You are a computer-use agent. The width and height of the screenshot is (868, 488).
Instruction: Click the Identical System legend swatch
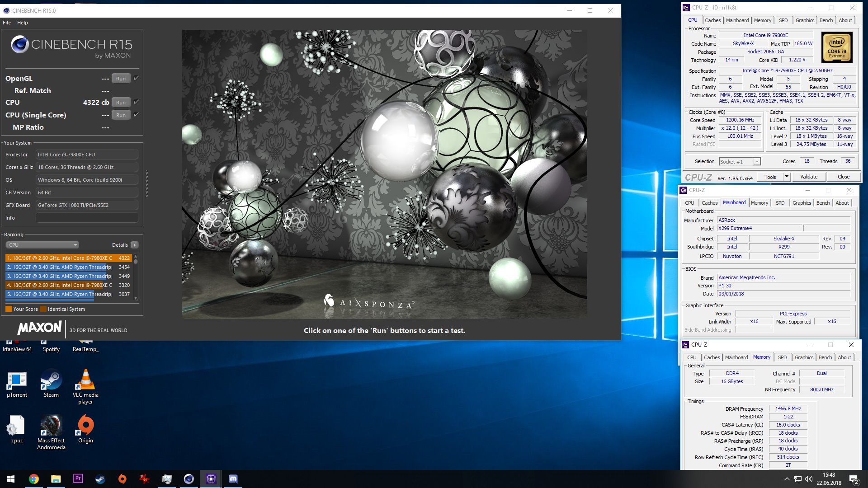[43, 309]
